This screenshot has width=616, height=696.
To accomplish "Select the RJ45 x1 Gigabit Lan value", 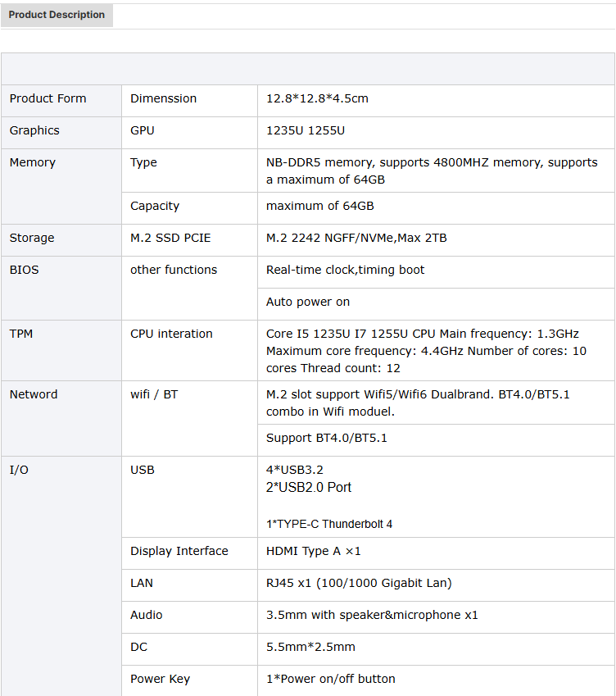I will pyautogui.click(x=359, y=583).
